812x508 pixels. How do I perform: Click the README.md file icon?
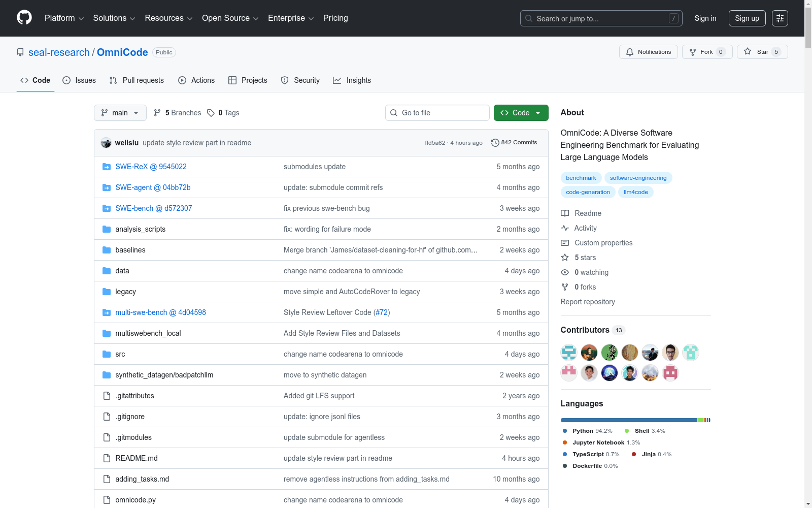click(x=107, y=458)
